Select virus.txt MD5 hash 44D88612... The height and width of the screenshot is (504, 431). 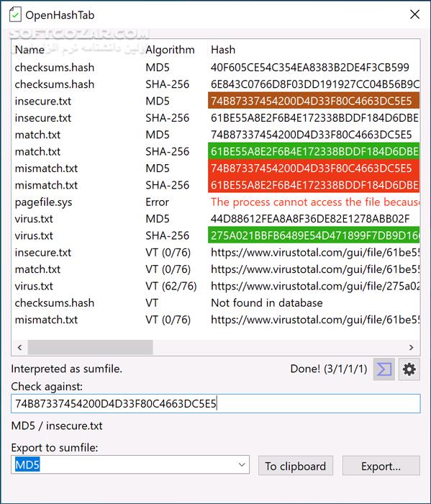pyautogui.click(x=310, y=219)
